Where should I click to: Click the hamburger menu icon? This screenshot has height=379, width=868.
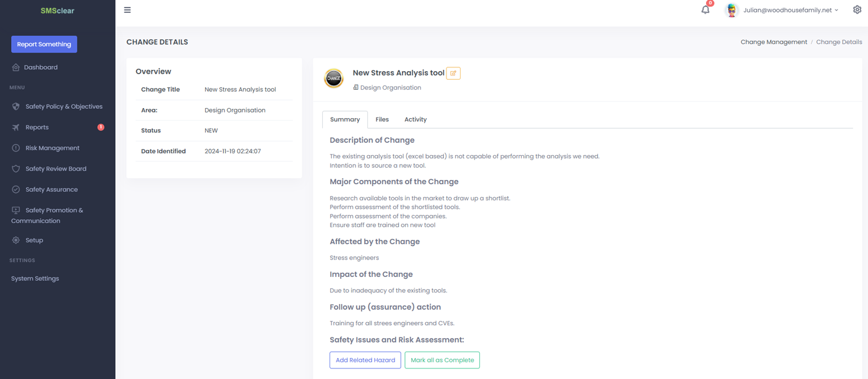click(x=127, y=10)
